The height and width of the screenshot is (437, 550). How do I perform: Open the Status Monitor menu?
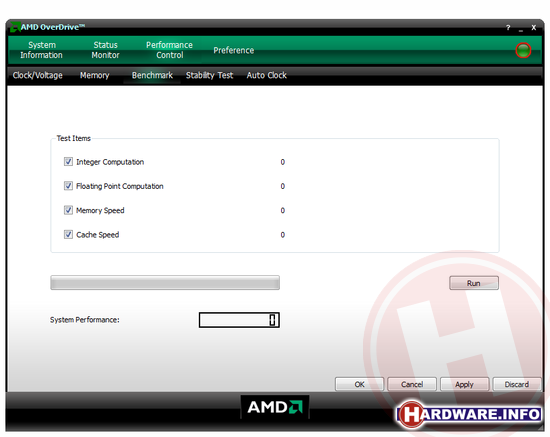click(105, 50)
